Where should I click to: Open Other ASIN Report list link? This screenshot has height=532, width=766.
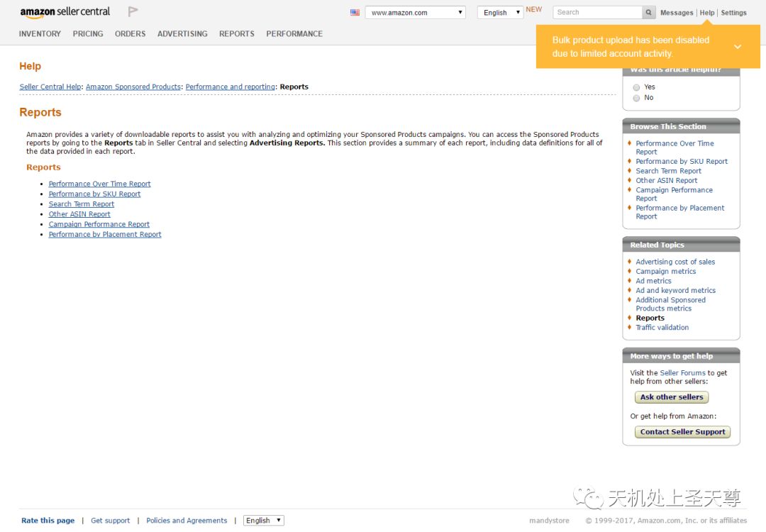(79, 214)
